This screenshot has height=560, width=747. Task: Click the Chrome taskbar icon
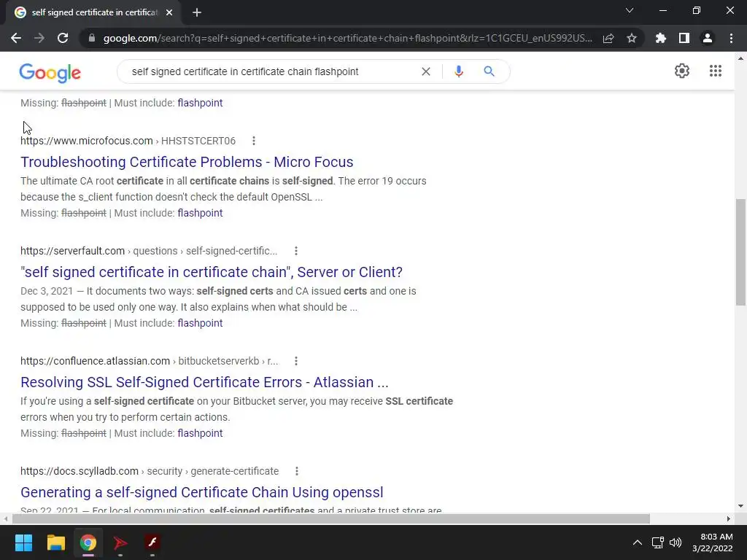click(x=88, y=542)
